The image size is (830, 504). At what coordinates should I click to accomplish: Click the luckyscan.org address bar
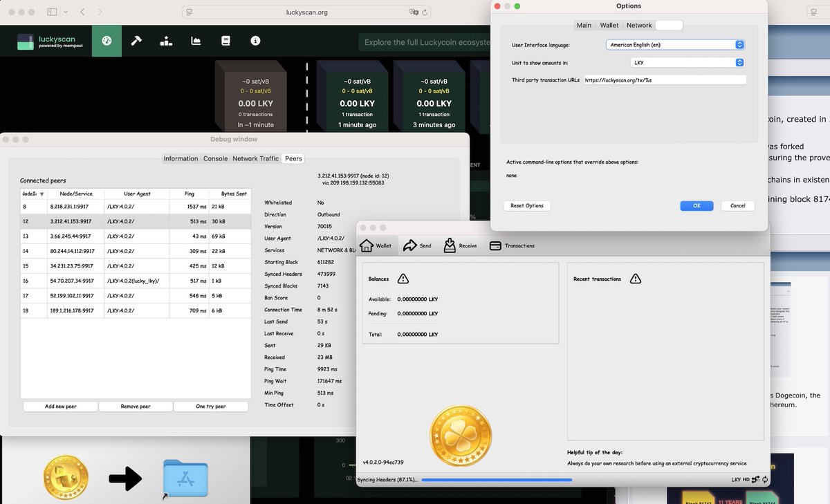click(306, 12)
